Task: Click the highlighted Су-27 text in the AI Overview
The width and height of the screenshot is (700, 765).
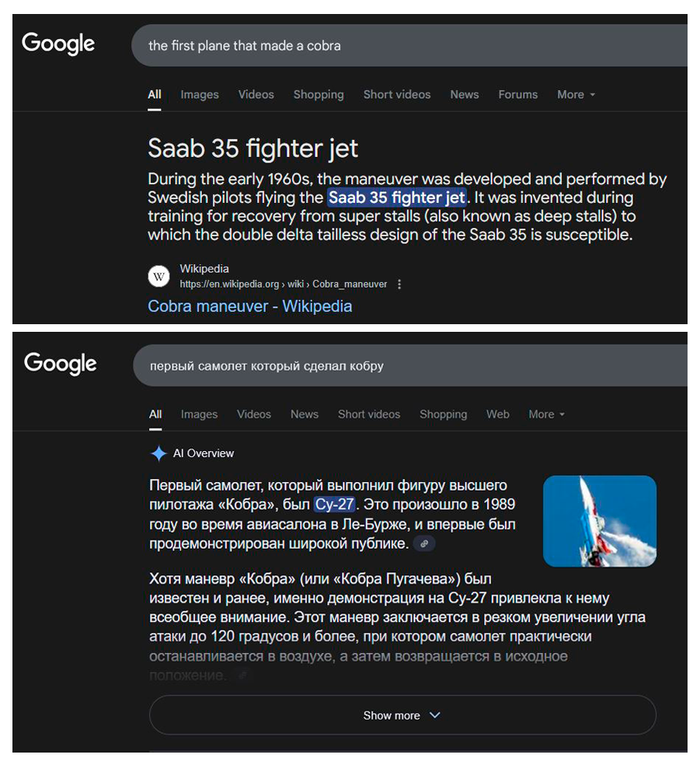Action: point(335,505)
